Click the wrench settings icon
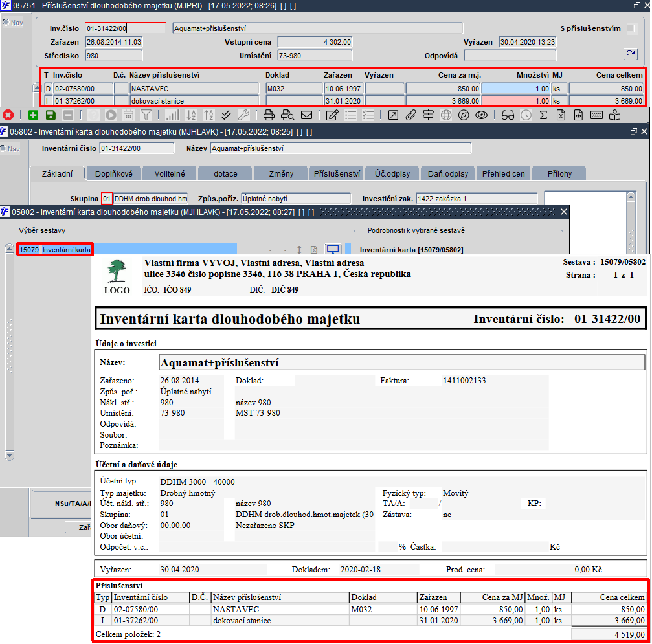652x644 pixels. [243, 115]
